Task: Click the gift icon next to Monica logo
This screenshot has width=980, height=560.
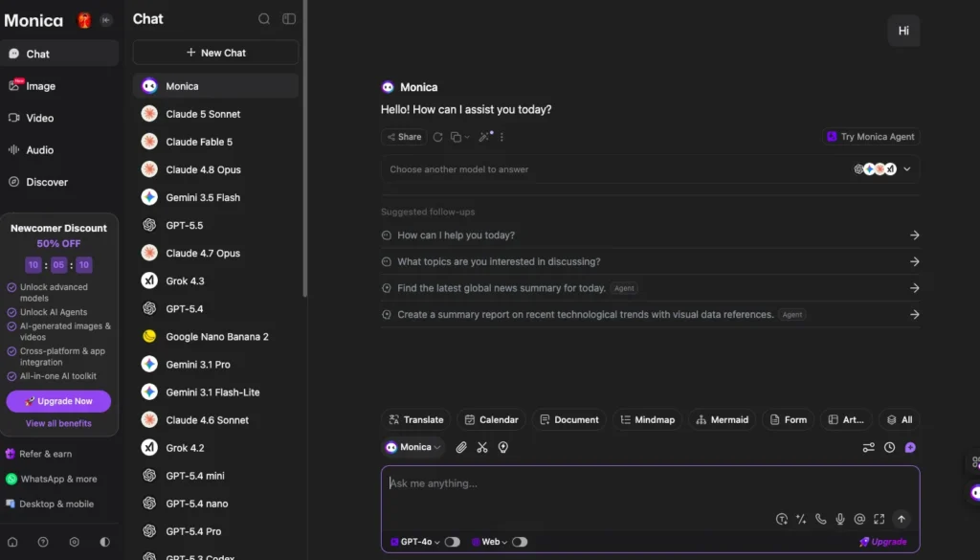Action: (84, 20)
